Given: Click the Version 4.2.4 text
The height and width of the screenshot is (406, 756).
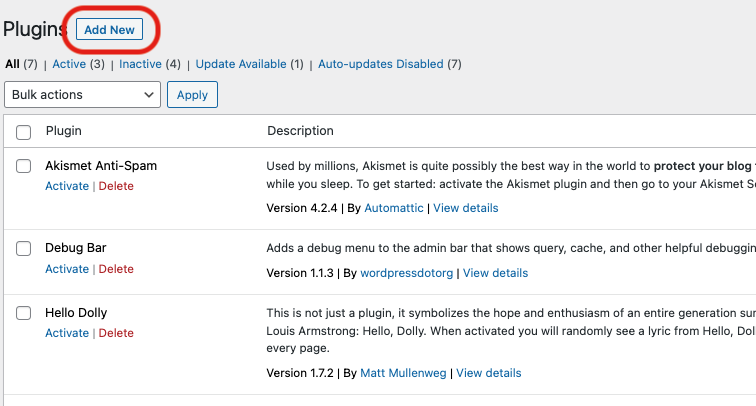Looking at the screenshot, I should [x=302, y=208].
